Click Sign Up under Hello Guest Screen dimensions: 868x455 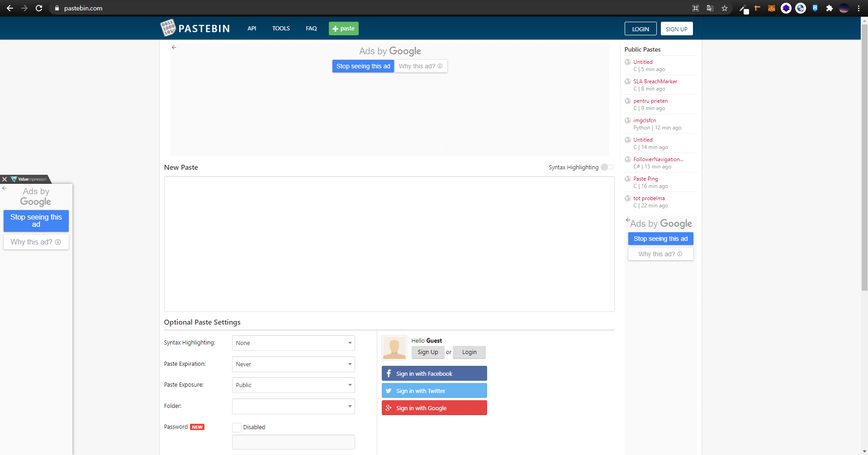[428, 352]
